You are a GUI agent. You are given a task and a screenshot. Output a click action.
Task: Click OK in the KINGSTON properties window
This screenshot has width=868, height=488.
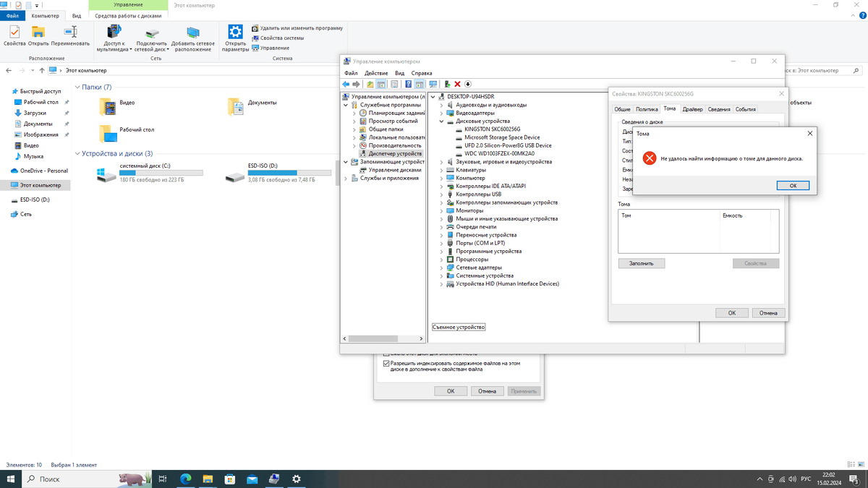coord(732,313)
